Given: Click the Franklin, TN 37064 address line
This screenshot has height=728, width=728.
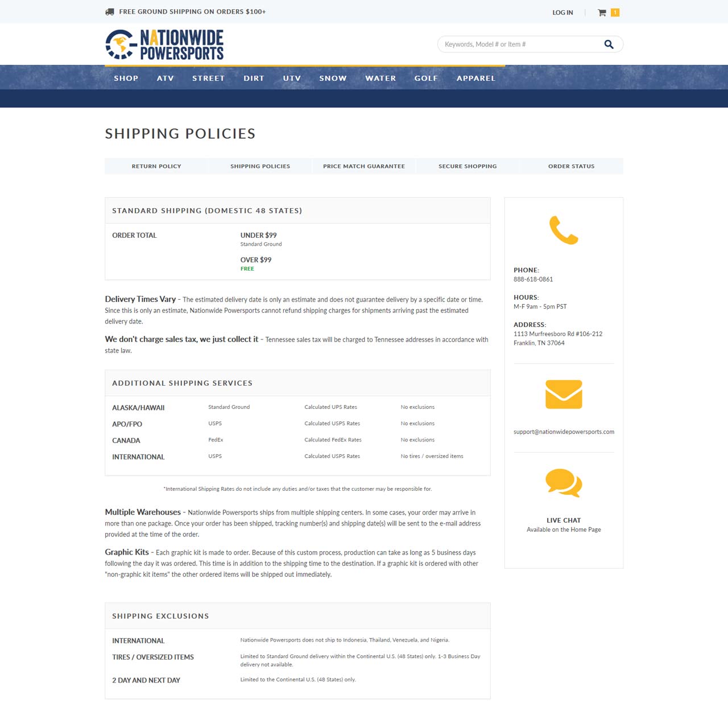Looking at the screenshot, I should point(539,343).
